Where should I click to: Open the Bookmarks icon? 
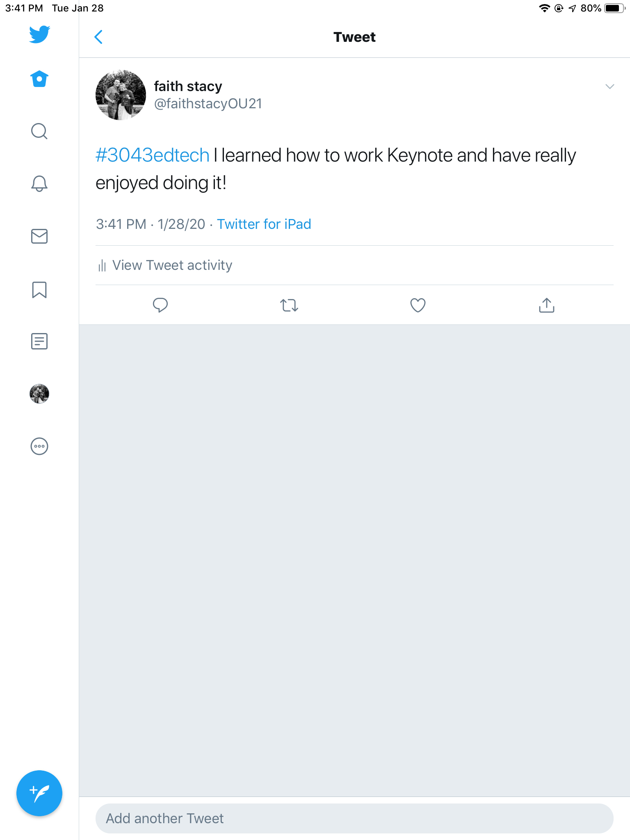point(39,290)
